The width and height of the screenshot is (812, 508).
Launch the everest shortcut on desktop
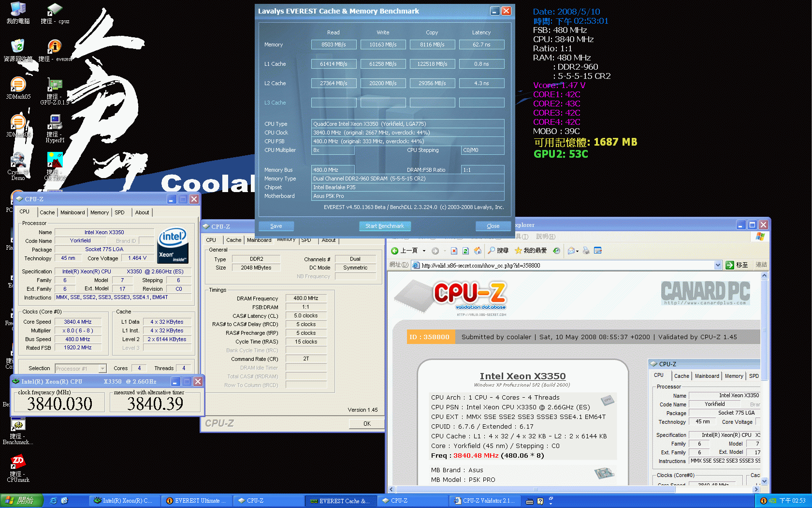tap(55, 51)
